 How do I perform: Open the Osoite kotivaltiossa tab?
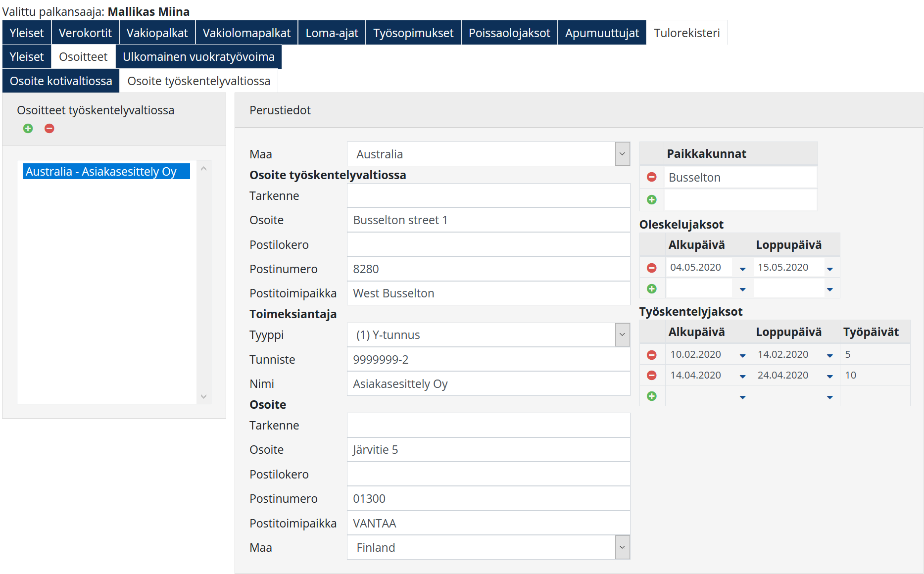(x=61, y=81)
